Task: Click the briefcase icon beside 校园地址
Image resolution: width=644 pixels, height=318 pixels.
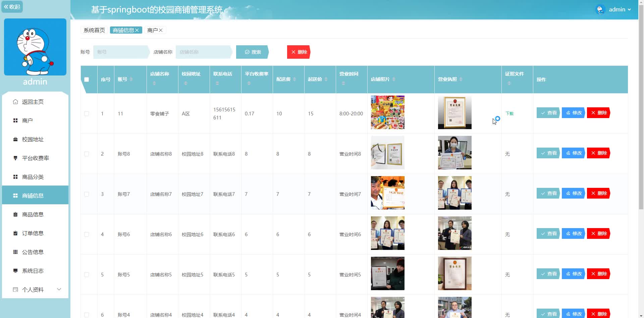Action: click(15, 139)
